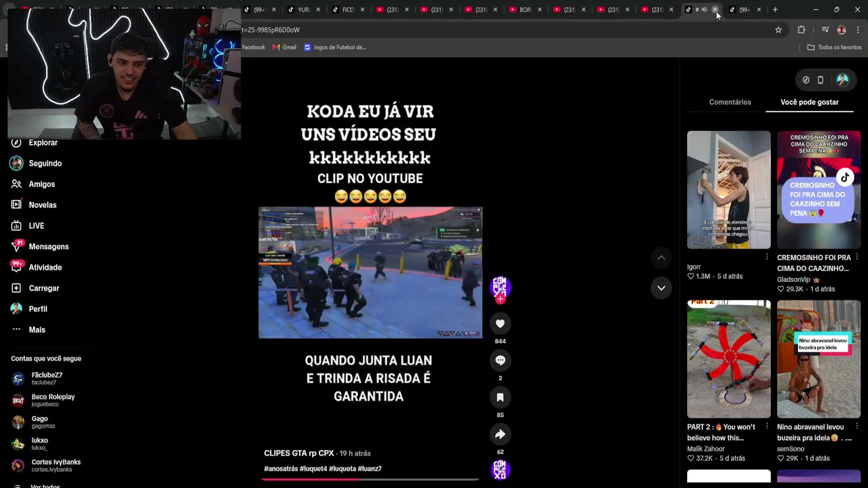Viewport: 868px width, 488px height.
Task: Mute the active tab via speaker icon
Action: click(704, 9)
